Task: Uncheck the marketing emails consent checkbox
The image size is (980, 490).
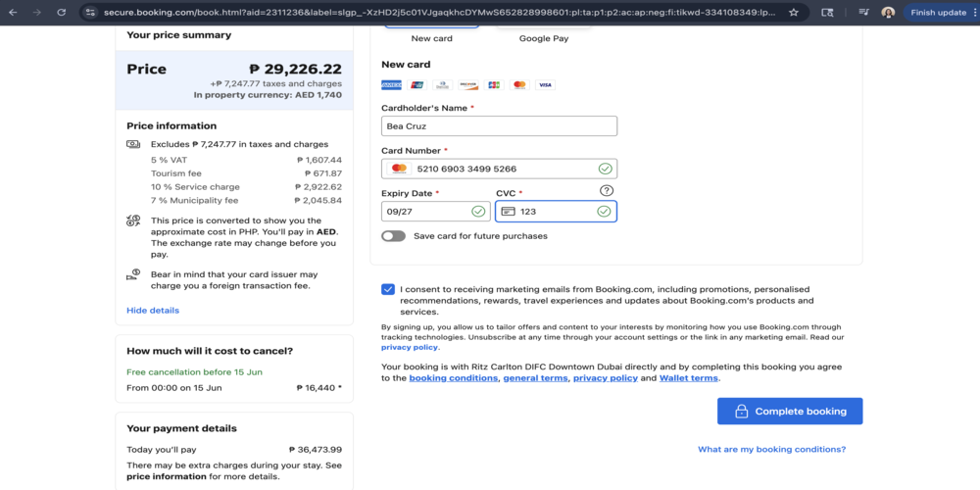Action: point(388,289)
